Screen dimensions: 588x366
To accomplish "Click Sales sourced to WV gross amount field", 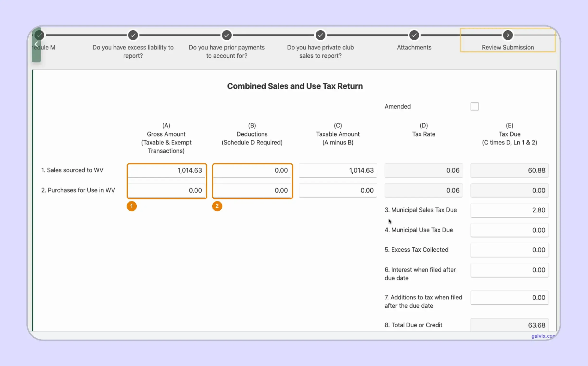I will coord(166,170).
